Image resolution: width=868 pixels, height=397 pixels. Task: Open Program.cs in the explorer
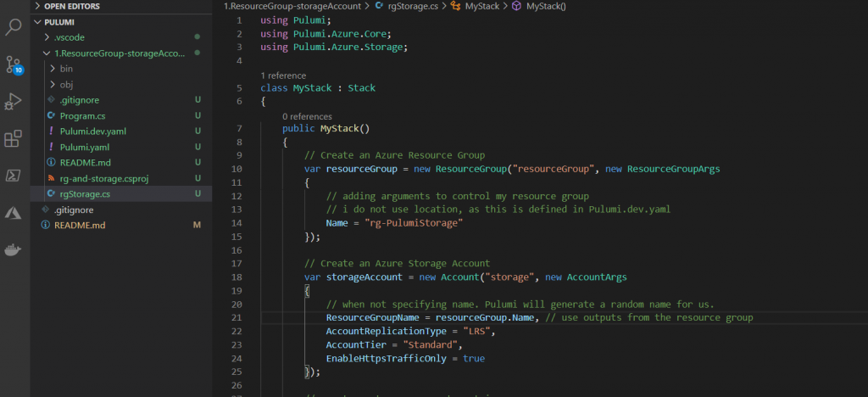(121, 115)
